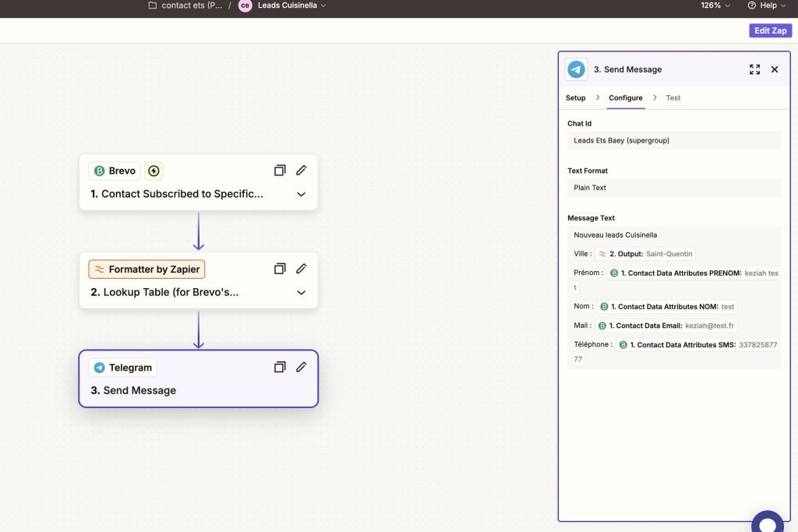Select the Telegram Send Message step card
The height and width of the screenshot is (532, 798).
click(198, 389)
